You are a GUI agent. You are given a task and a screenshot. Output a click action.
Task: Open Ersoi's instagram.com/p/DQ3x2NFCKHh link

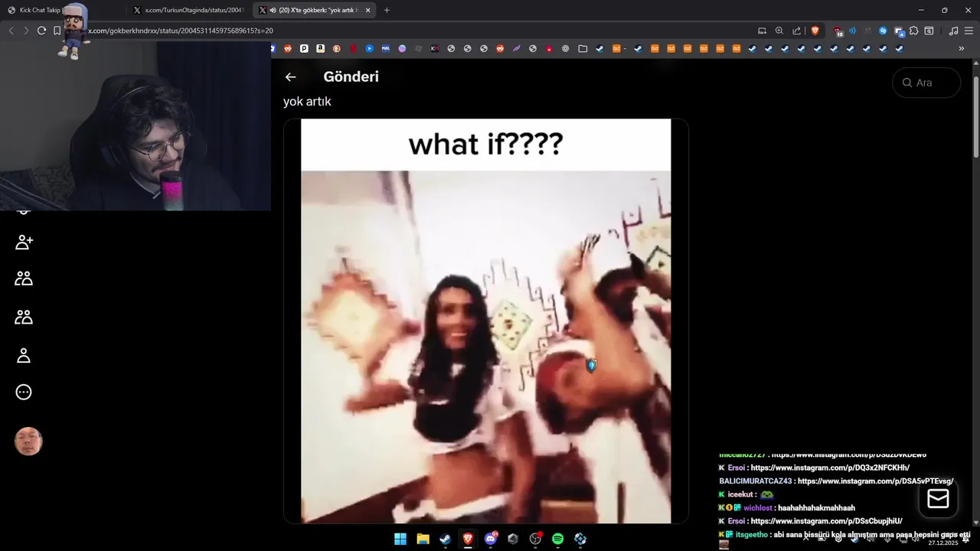(x=830, y=468)
